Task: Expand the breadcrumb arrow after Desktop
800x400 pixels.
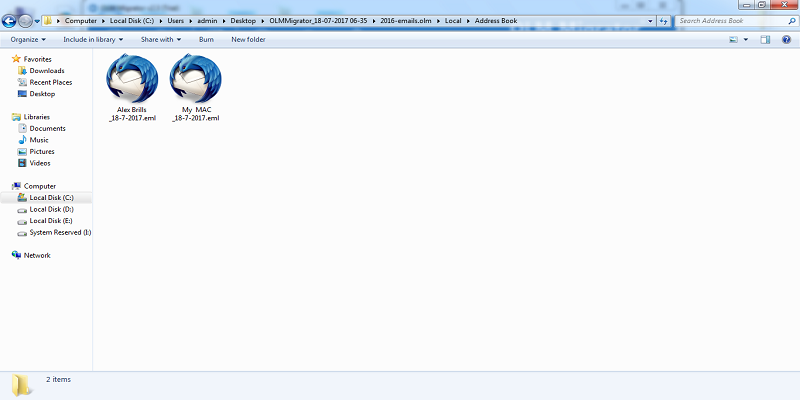Action: (x=263, y=21)
